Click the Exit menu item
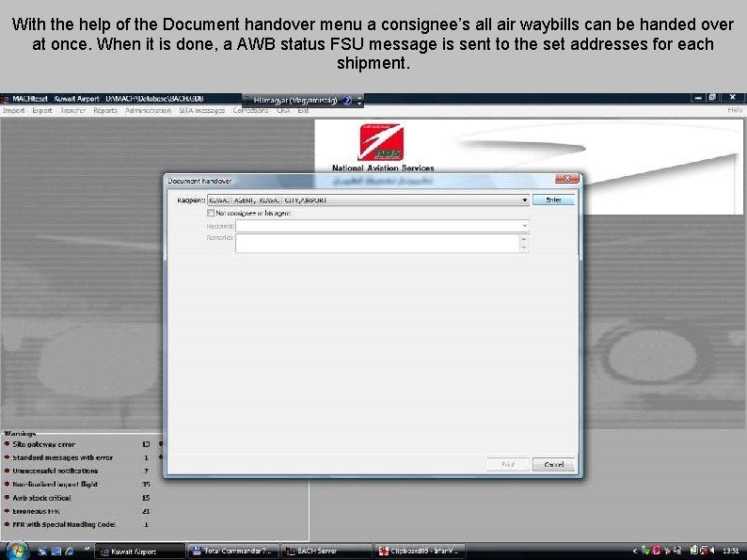 303,110
